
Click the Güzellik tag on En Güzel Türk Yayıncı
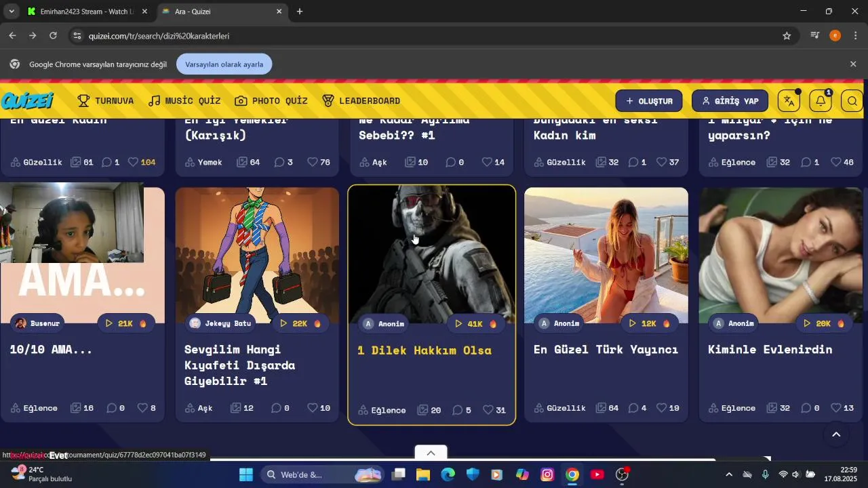[559, 408]
